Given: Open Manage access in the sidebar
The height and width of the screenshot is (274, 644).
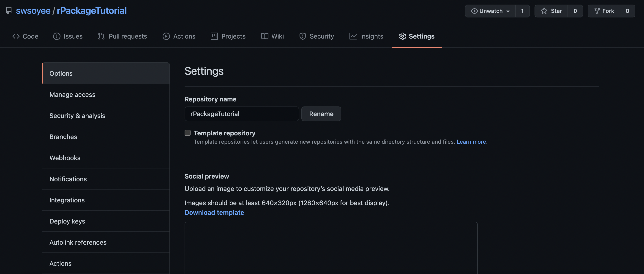Looking at the screenshot, I should (x=72, y=94).
